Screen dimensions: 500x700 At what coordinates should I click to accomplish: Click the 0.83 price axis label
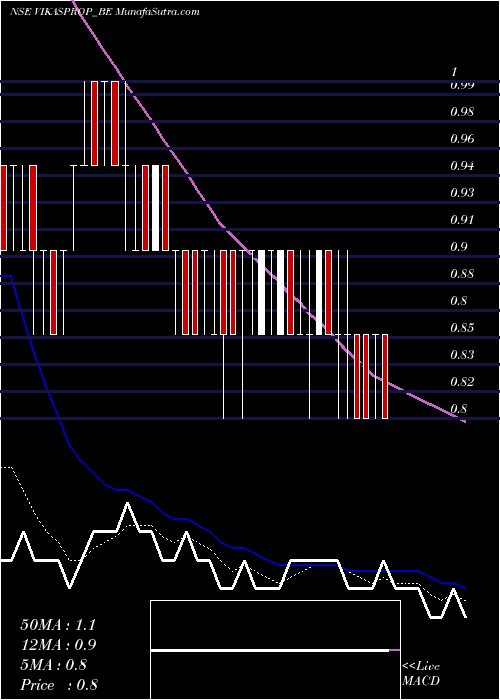(462, 355)
